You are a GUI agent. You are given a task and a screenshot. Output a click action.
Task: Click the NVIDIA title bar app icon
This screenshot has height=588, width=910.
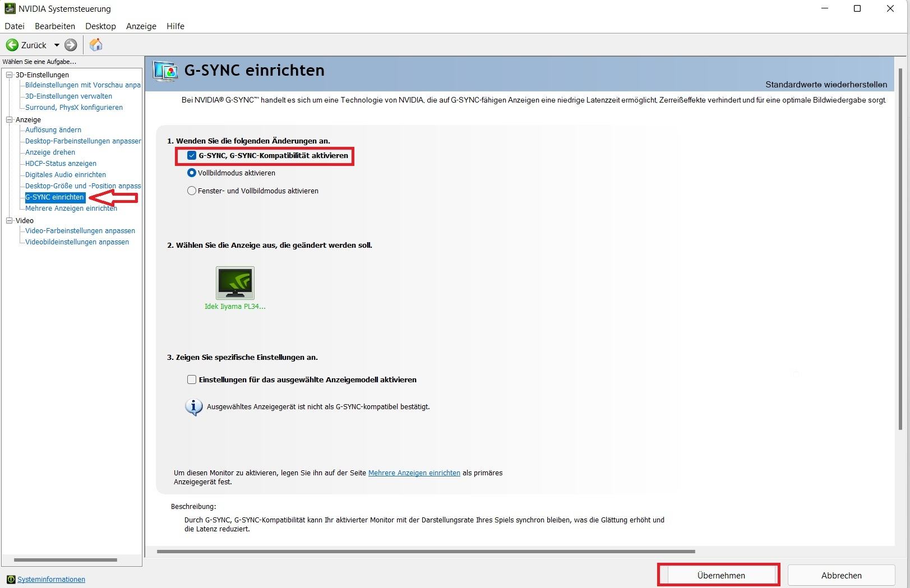coord(10,8)
